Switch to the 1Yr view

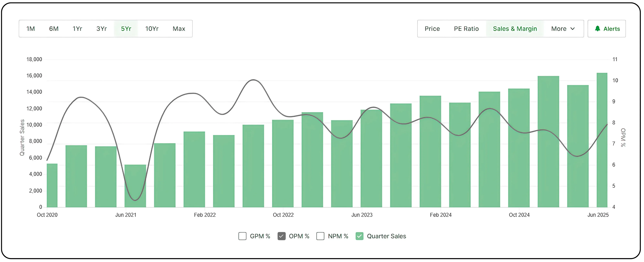point(77,28)
